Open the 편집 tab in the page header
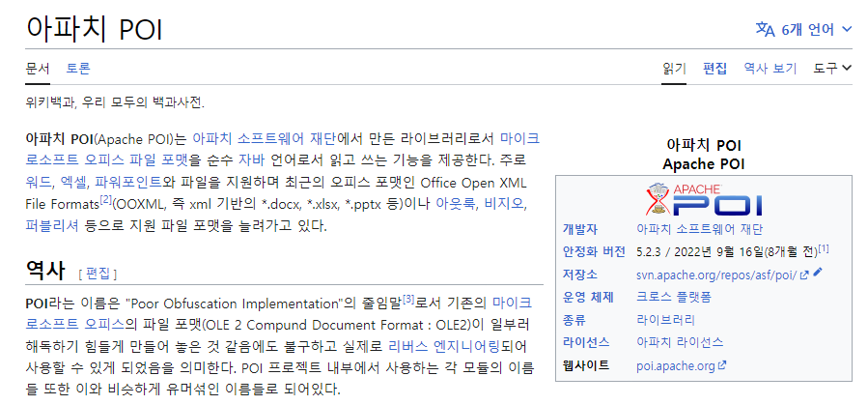Screen dimensions: 868x405 click(x=714, y=69)
